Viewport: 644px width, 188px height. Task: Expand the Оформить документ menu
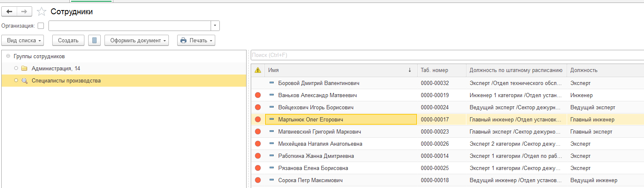[137, 40]
